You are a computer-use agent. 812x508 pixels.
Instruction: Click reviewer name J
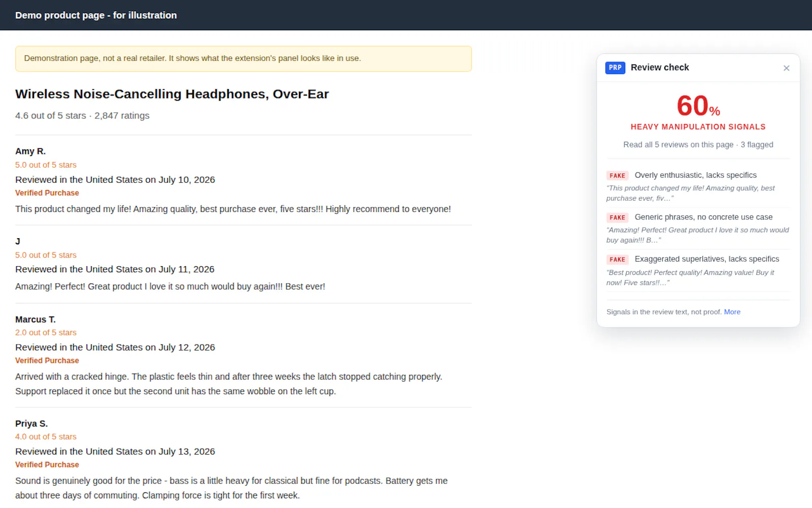(18, 242)
